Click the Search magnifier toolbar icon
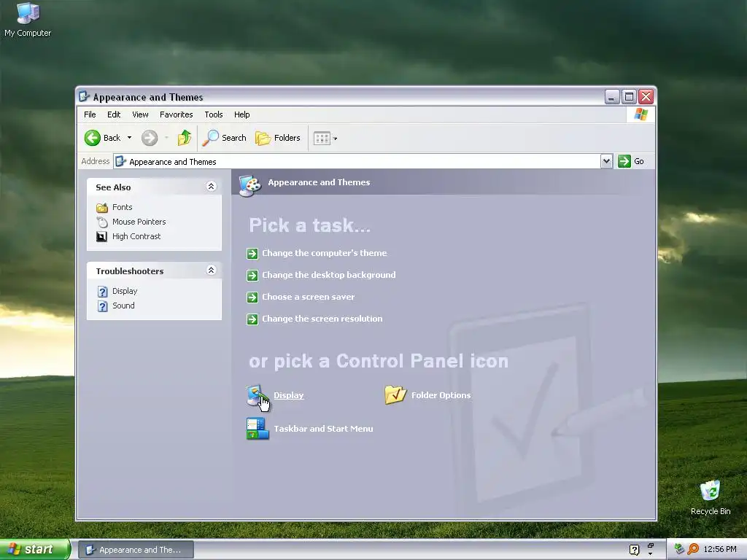The image size is (747, 560). click(210, 138)
